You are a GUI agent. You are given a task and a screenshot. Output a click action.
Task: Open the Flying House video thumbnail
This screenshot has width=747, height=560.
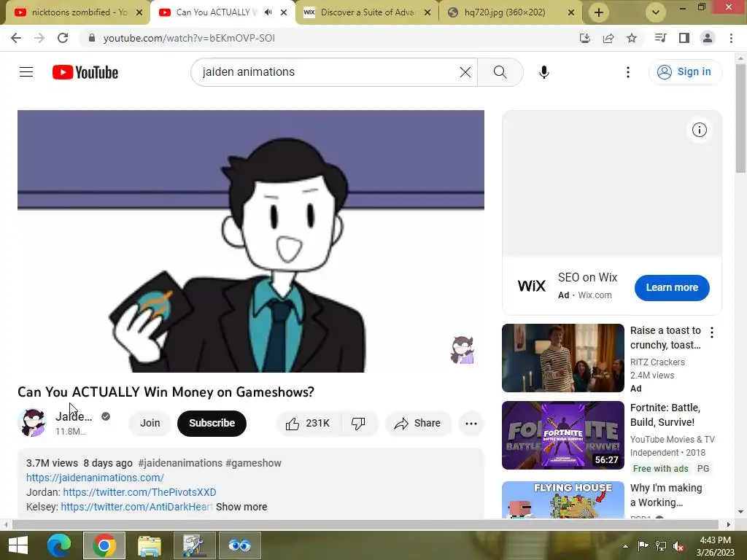(562, 499)
